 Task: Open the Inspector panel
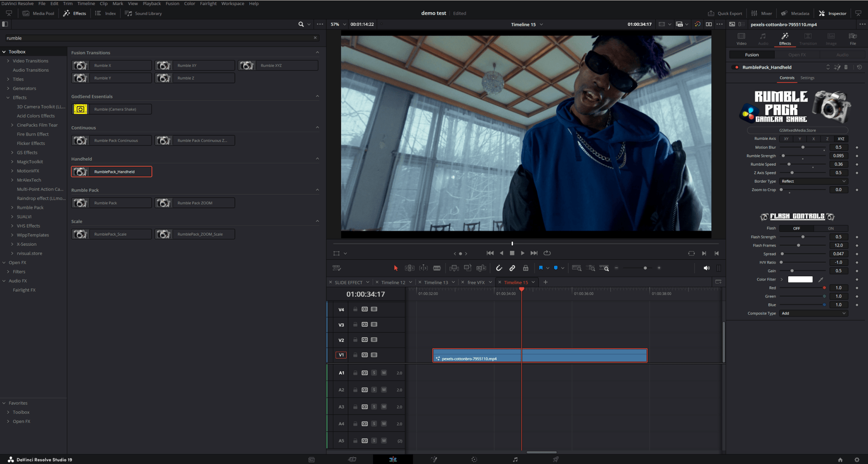(832, 13)
